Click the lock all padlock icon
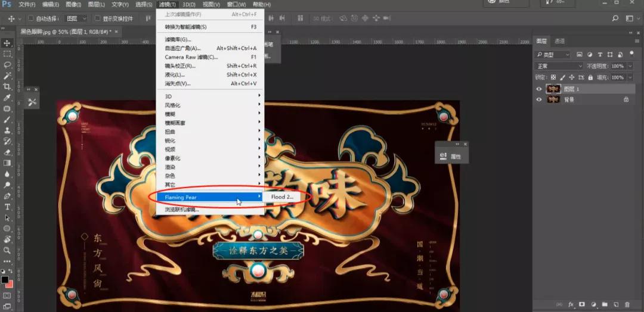This screenshot has width=644, height=312. click(x=590, y=77)
